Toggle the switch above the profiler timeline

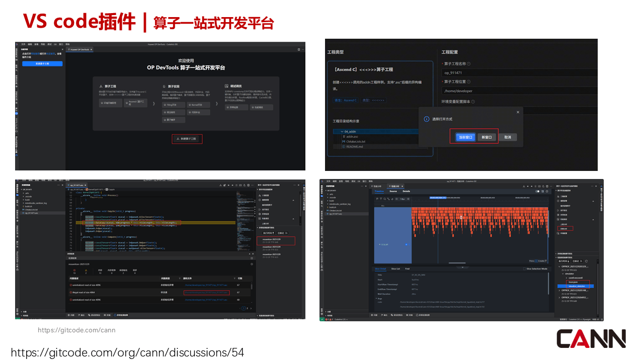pos(538,192)
